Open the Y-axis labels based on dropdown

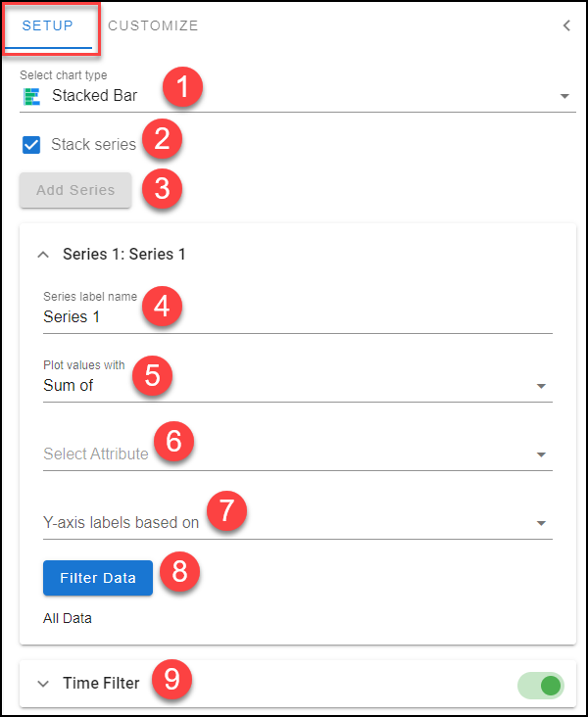[x=298, y=523]
